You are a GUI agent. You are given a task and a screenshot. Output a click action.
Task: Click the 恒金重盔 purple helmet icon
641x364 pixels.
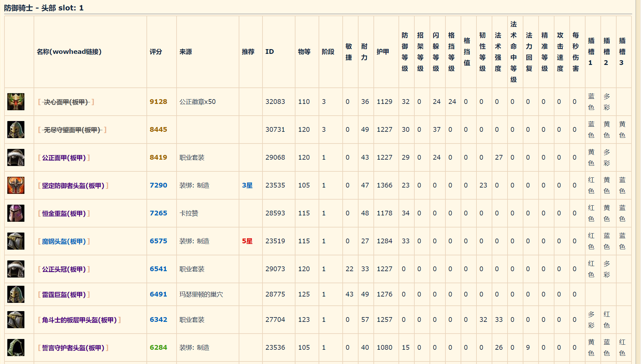[x=16, y=213]
